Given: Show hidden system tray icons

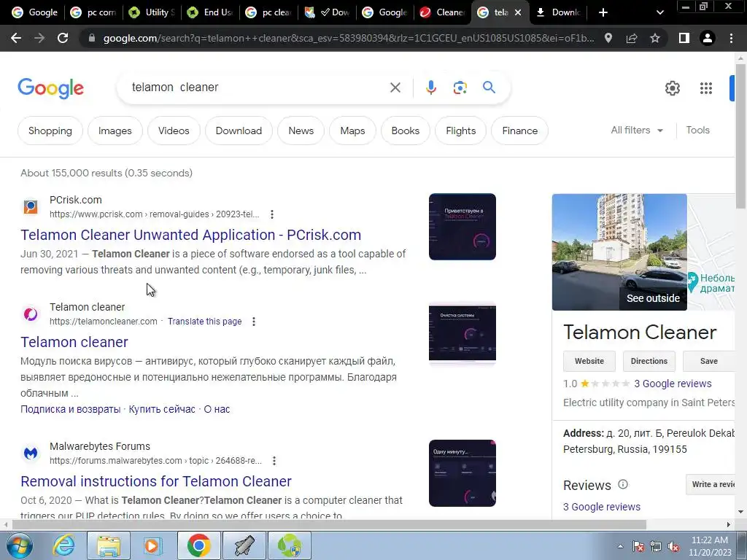Looking at the screenshot, I should [620, 547].
